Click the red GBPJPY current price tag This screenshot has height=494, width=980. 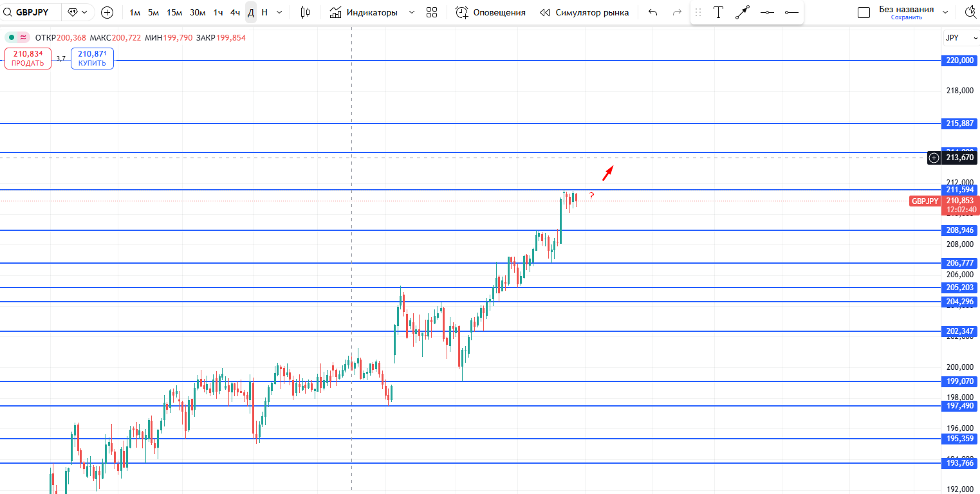tap(925, 201)
